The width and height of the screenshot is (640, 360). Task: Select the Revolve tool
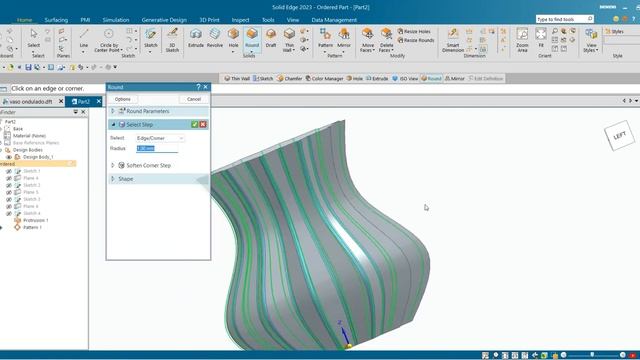tap(215, 38)
